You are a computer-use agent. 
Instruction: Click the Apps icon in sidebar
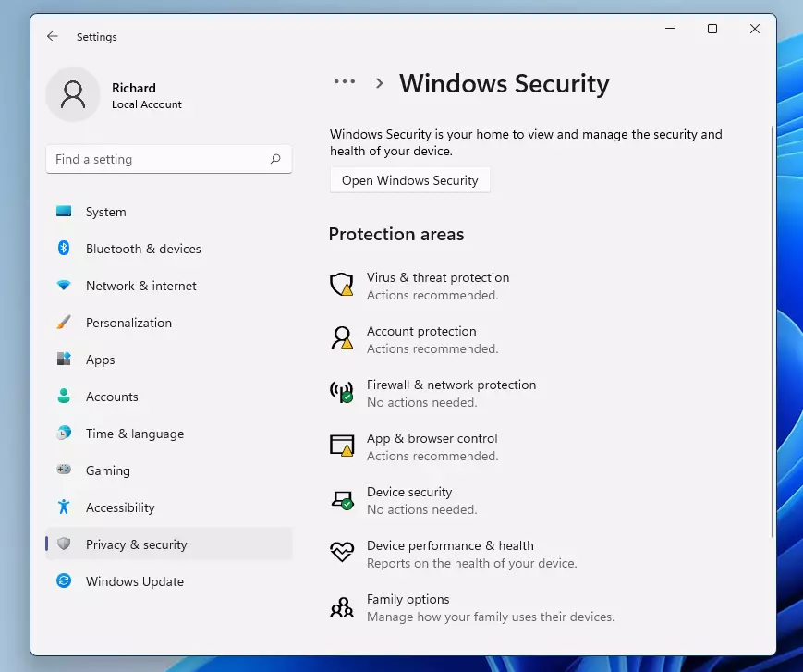click(x=64, y=359)
